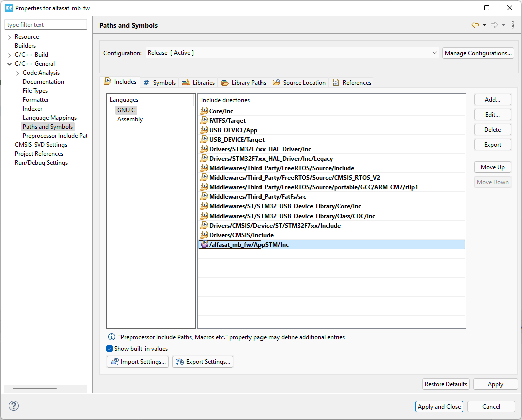The width and height of the screenshot is (522, 420).
Task: Expand the C/C++ Build tree node
Action: click(10, 55)
